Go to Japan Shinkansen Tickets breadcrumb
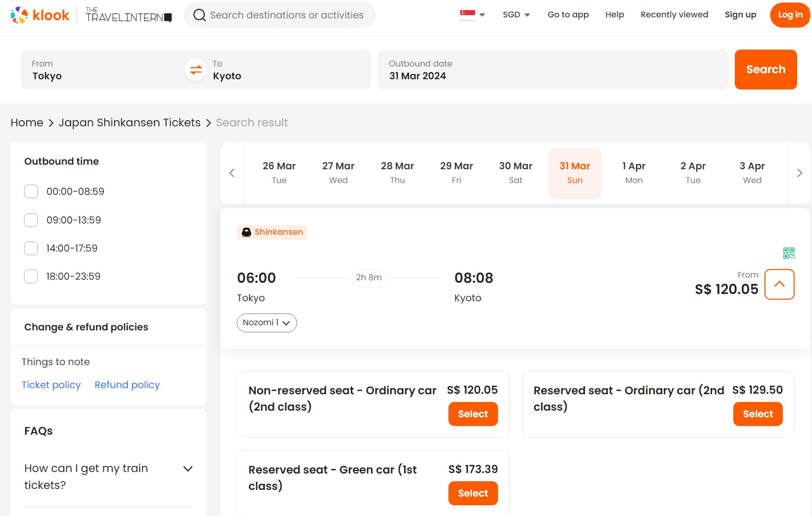 coord(129,123)
